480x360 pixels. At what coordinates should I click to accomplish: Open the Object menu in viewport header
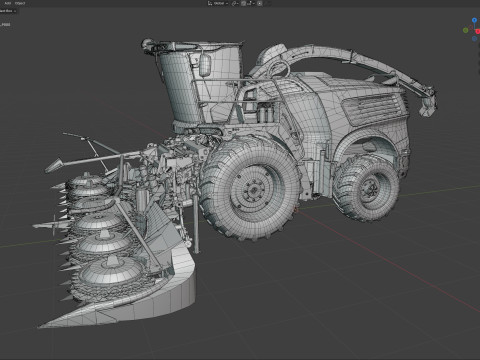20,3
